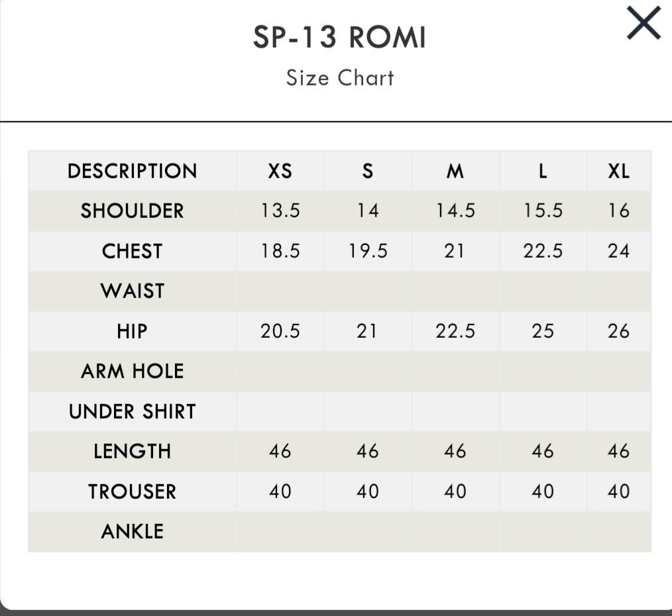This screenshot has width=672, height=616.
Task: Click the 15.5 shoulder value for L
Action: point(543,211)
